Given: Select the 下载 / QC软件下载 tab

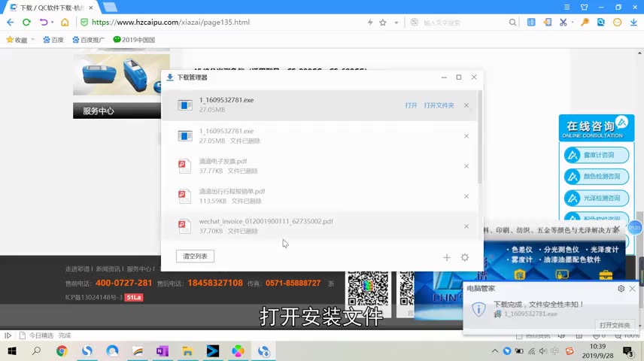Looking at the screenshot, I should (x=50, y=8).
